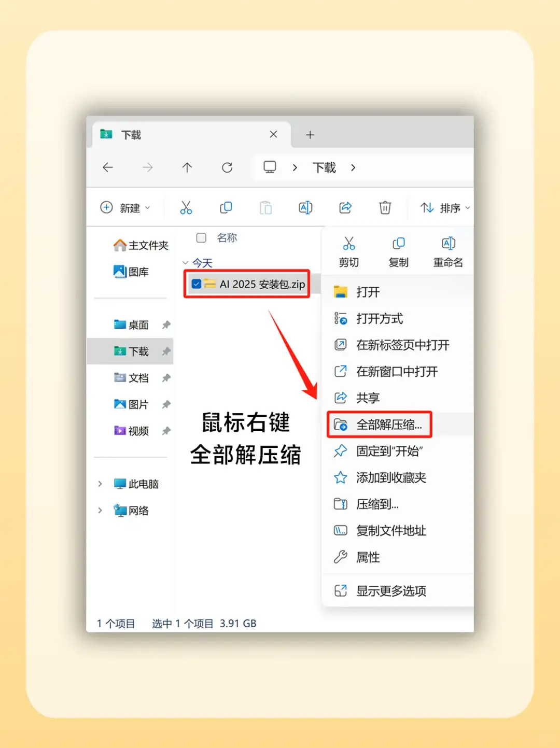The width and height of the screenshot is (560, 748).
Task: Click the Delete trash icon in the toolbar
Action: pos(385,207)
